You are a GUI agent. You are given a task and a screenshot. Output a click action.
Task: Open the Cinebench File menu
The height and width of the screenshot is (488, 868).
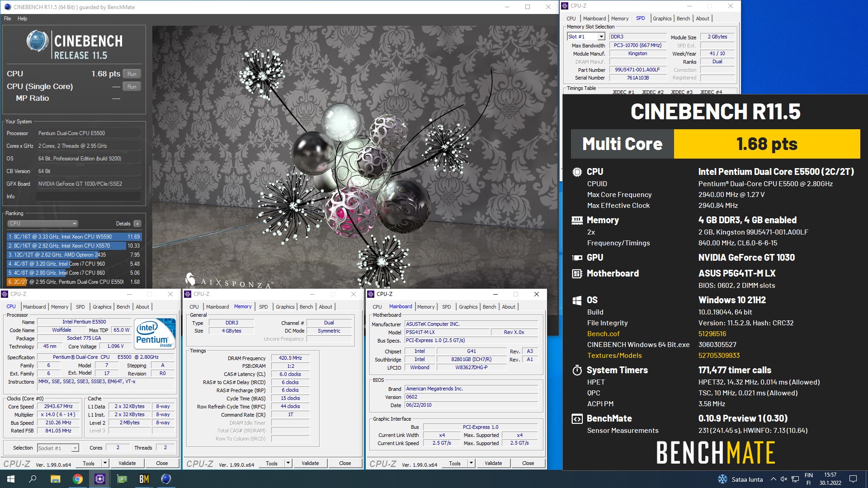click(8, 19)
